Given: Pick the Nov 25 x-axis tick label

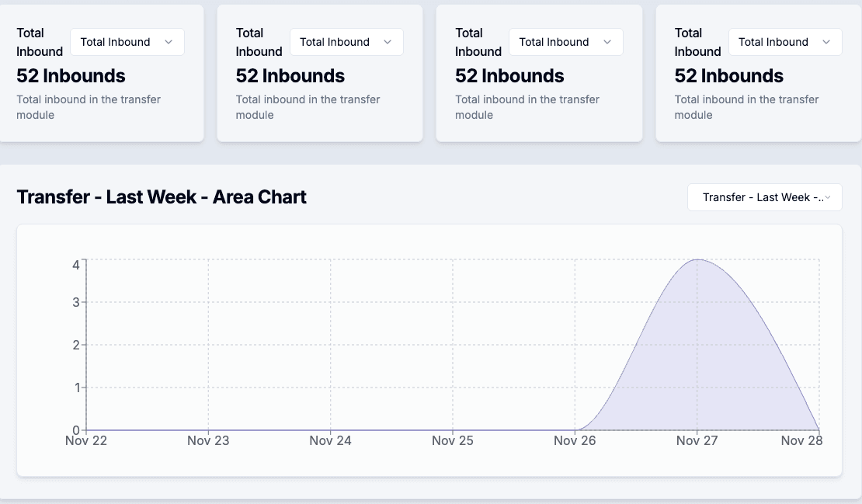Looking at the screenshot, I should pos(453,440).
